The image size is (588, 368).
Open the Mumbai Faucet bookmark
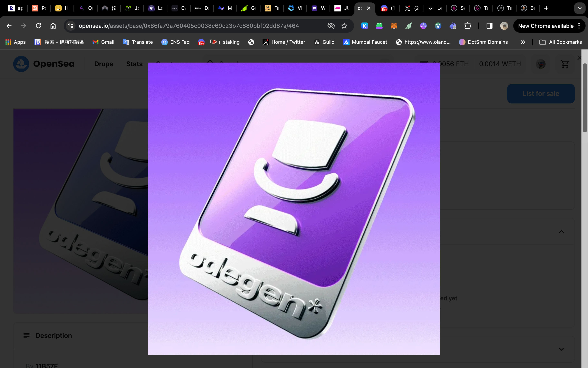(365, 42)
